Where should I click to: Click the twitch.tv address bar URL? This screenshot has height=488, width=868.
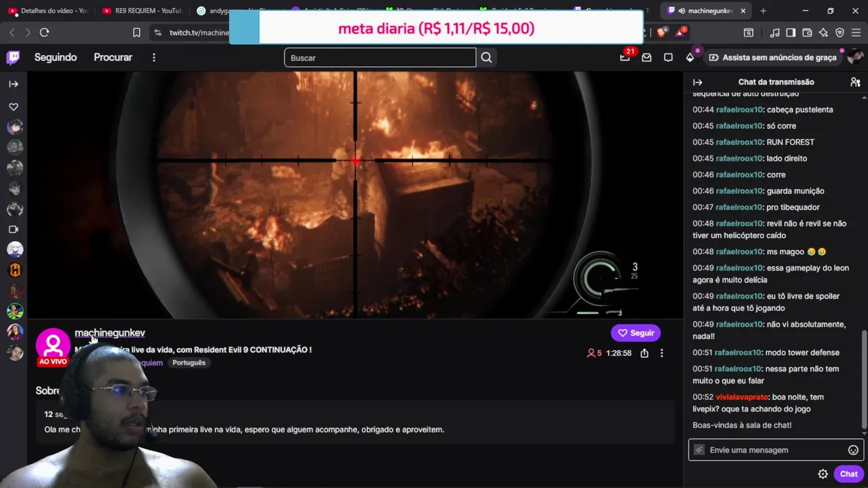point(199,33)
